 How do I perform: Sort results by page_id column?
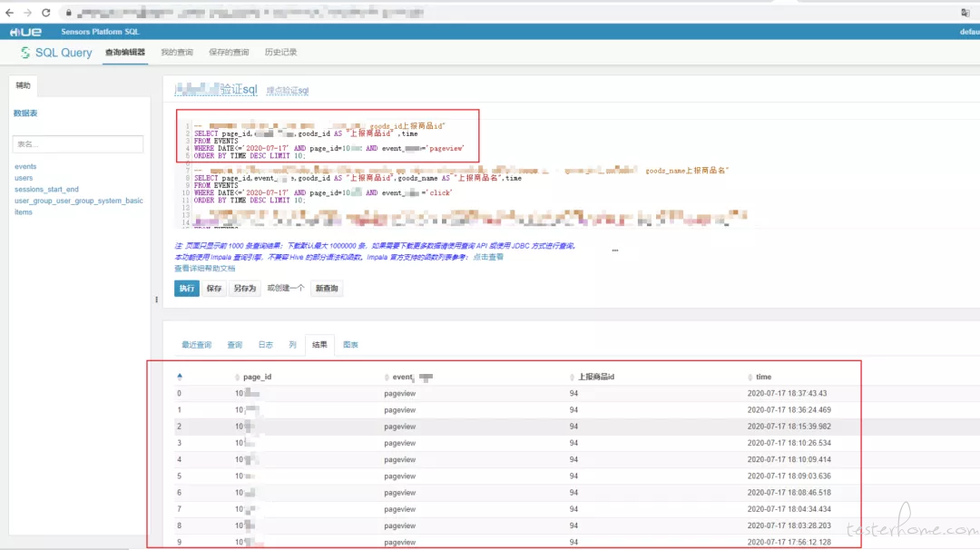pos(257,377)
